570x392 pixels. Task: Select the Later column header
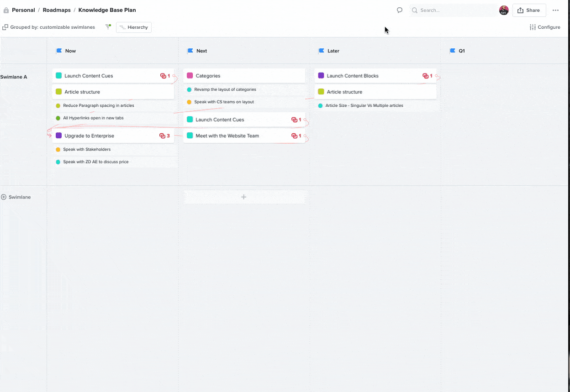[333, 51]
